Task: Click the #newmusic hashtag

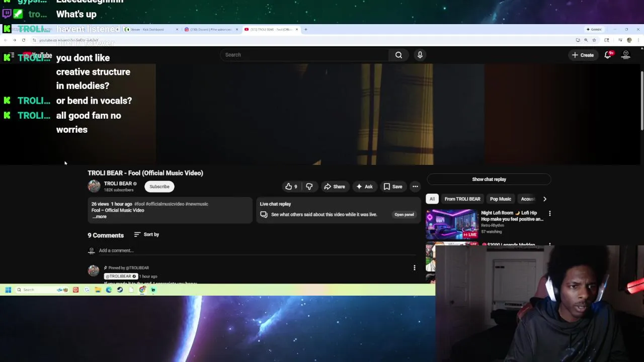Action: (197, 204)
